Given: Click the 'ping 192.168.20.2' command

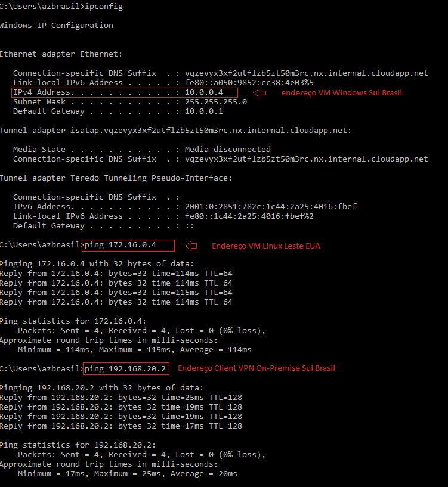Looking at the screenshot, I should pos(125,369).
